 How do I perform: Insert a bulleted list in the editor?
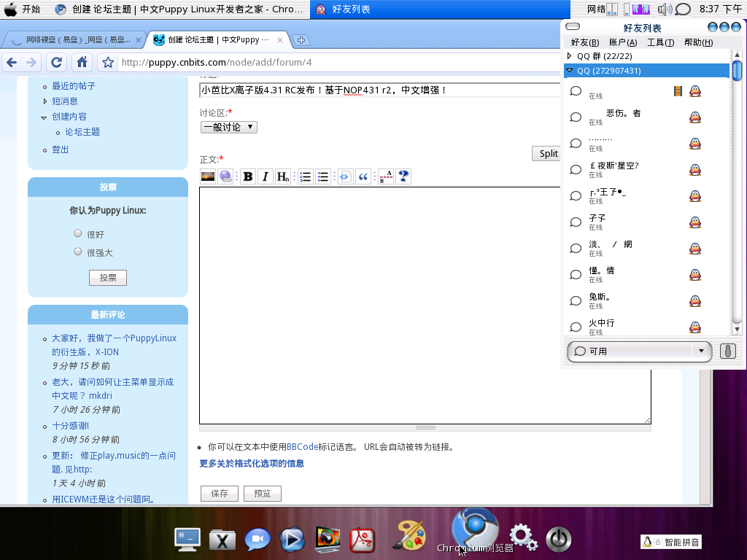pyautogui.click(x=323, y=176)
